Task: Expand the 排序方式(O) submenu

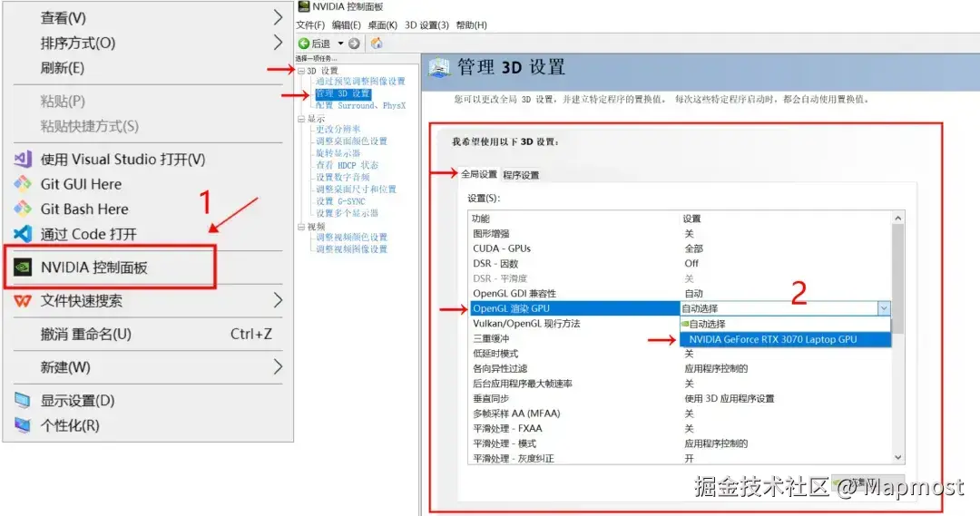Action: [279, 43]
